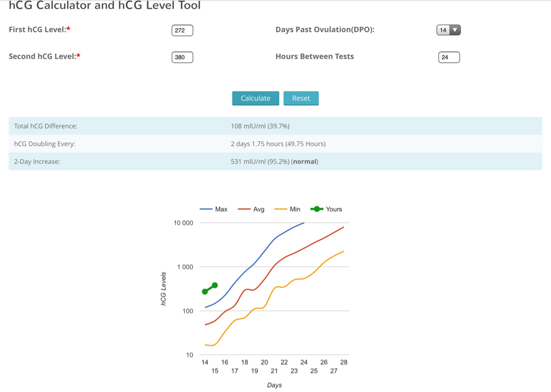Click the 'Days Past Ovulation(DPO)' label
551x392 pixels.
(324, 30)
